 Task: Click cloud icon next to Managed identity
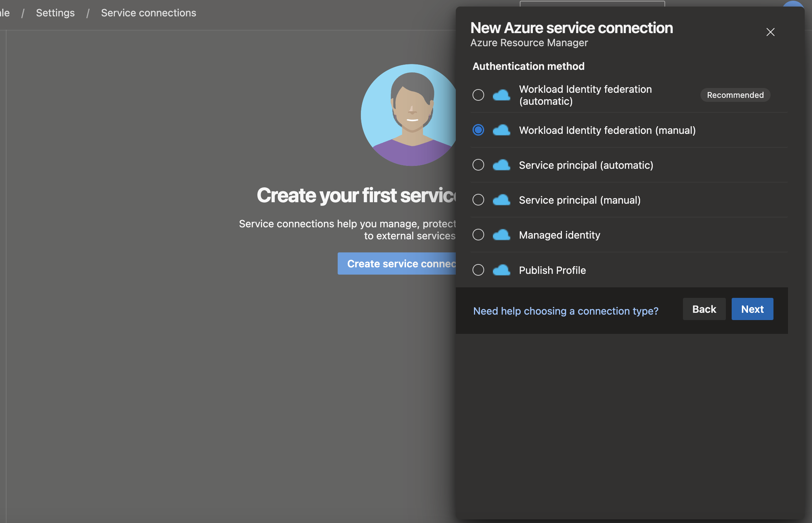501,235
